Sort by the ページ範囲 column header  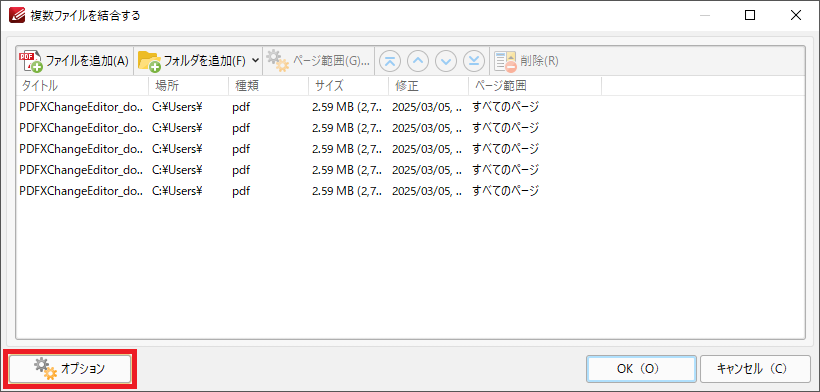535,86
